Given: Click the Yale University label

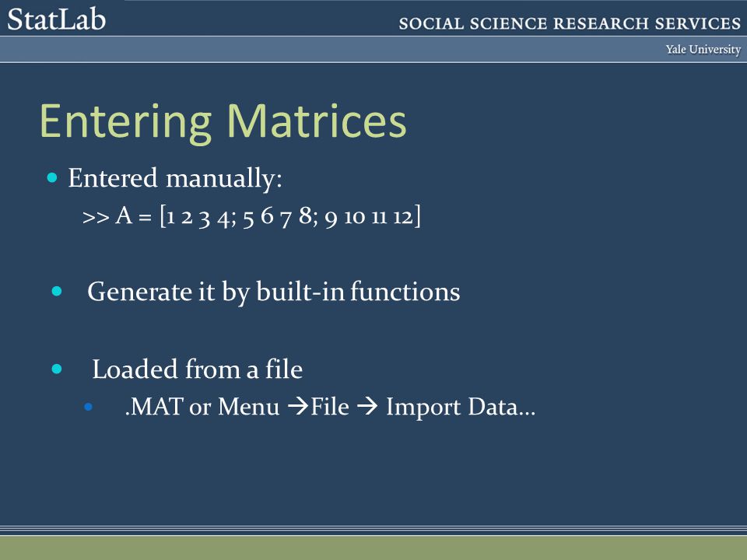Looking at the screenshot, I should tap(703, 50).
